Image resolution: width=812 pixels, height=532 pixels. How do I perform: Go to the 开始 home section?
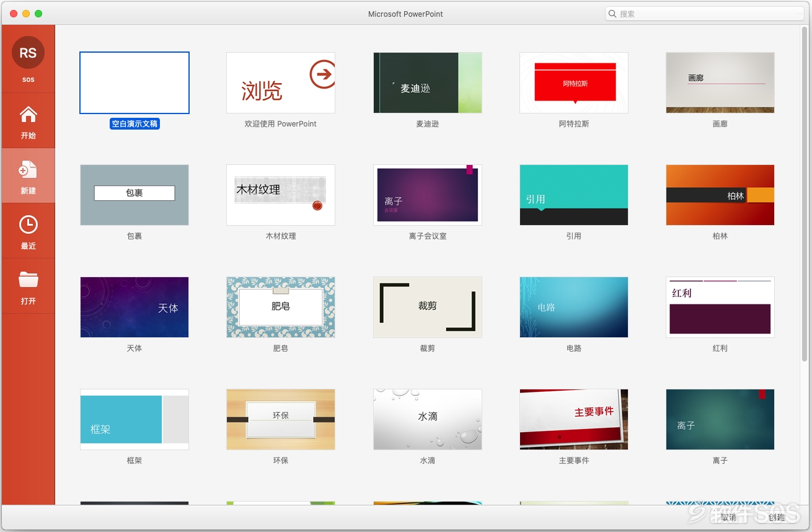28,121
